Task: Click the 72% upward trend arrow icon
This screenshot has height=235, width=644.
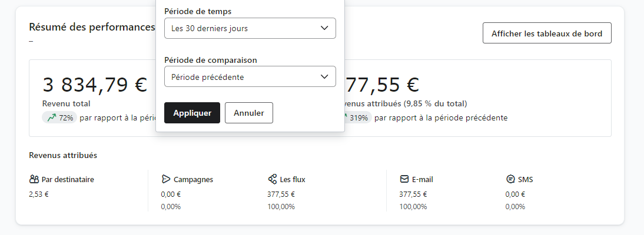Action: point(51,117)
